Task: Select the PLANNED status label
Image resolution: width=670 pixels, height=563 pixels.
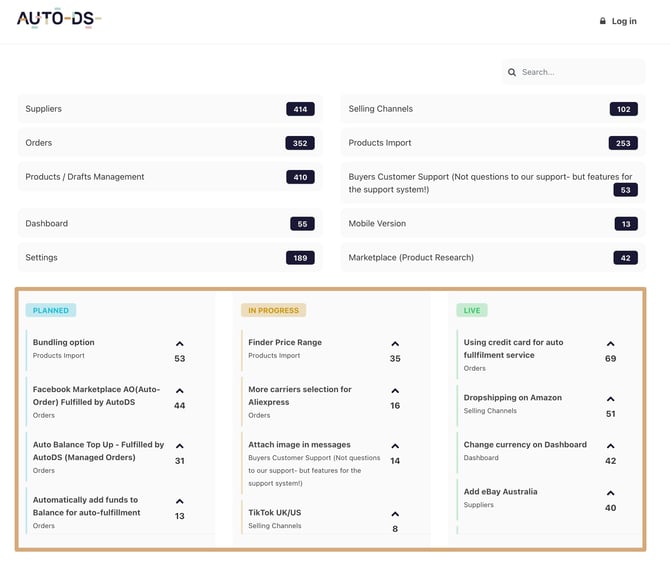Action: (51, 310)
